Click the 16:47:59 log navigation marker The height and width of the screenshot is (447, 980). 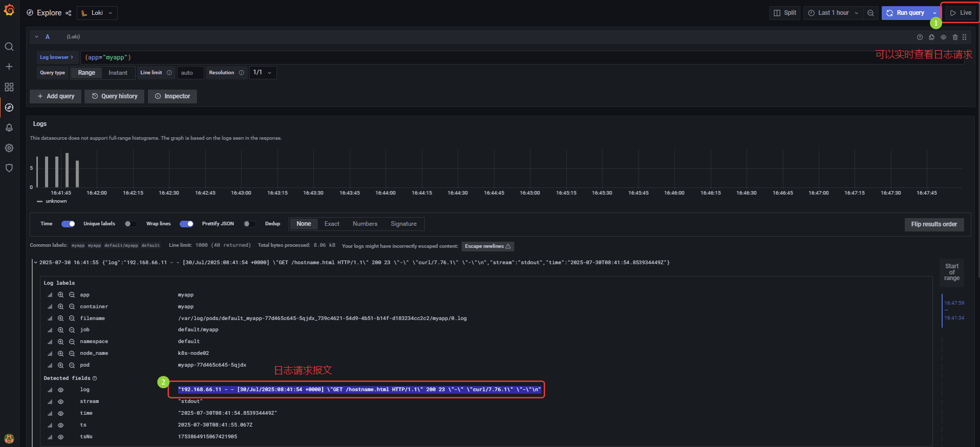click(954, 303)
